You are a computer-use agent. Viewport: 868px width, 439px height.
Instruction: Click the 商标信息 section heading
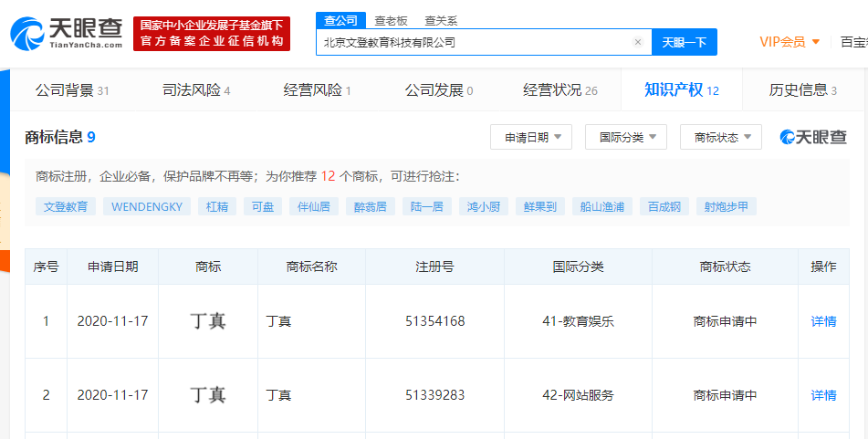pyautogui.click(x=60, y=137)
